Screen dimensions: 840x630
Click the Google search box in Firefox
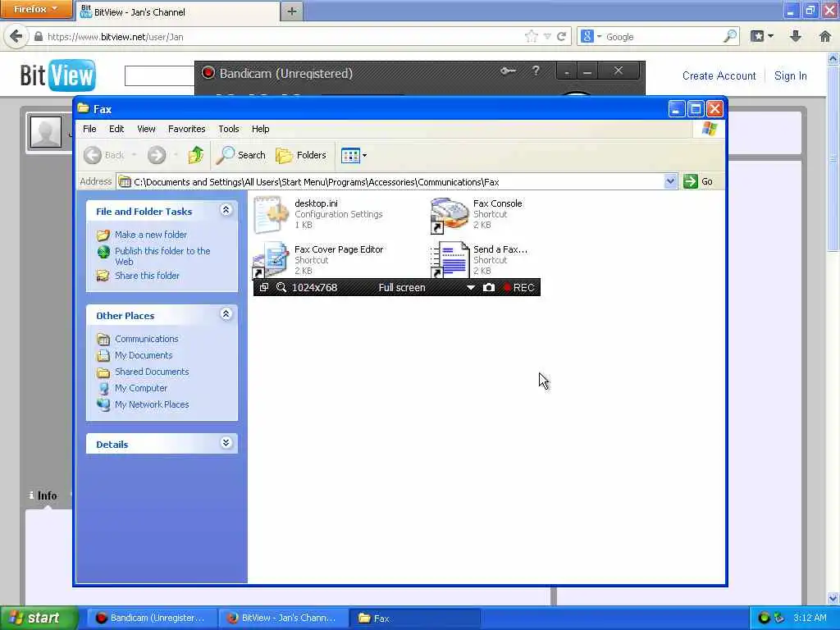[x=662, y=37]
